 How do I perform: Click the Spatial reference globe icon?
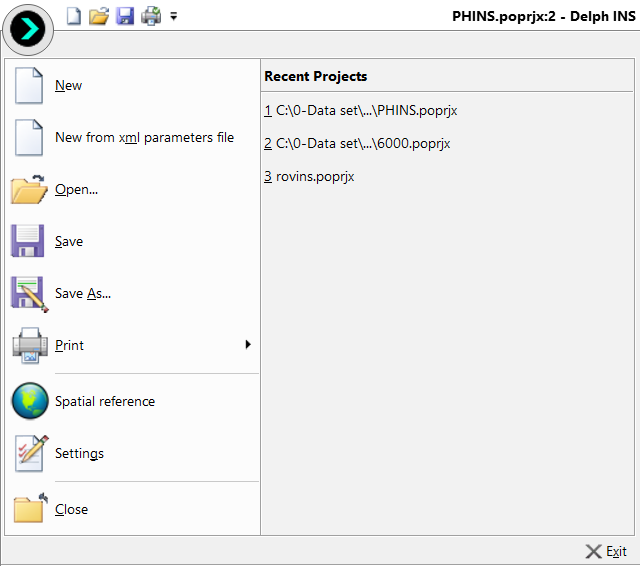(x=29, y=402)
